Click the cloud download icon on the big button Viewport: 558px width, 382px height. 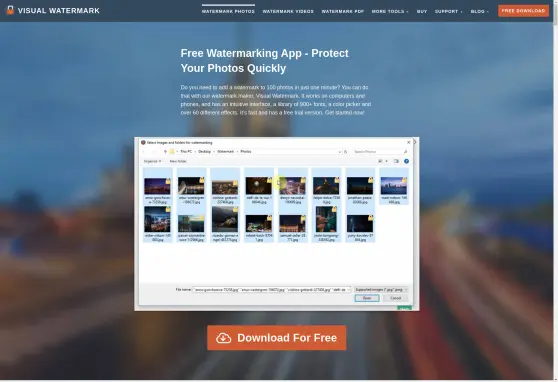223,338
